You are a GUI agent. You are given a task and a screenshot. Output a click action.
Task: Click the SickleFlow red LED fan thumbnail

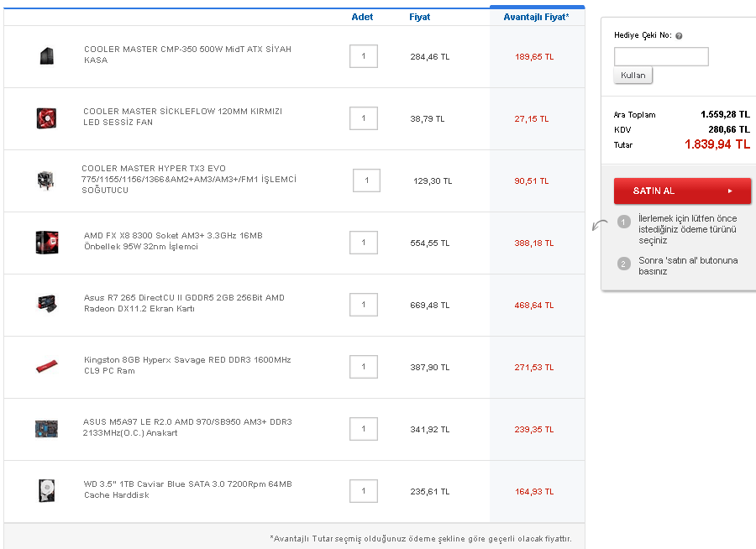coord(47,118)
